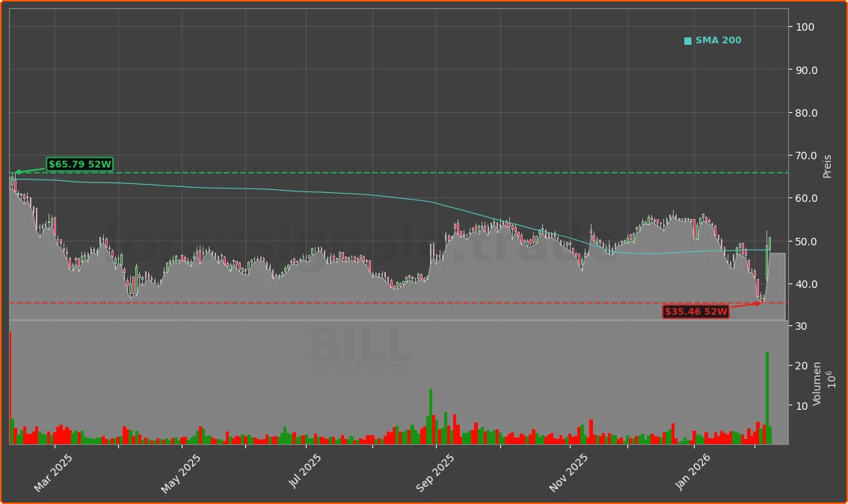Click the Nov 2025 date axis label
The width and height of the screenshot is (848, 504).
pos(568,473)
